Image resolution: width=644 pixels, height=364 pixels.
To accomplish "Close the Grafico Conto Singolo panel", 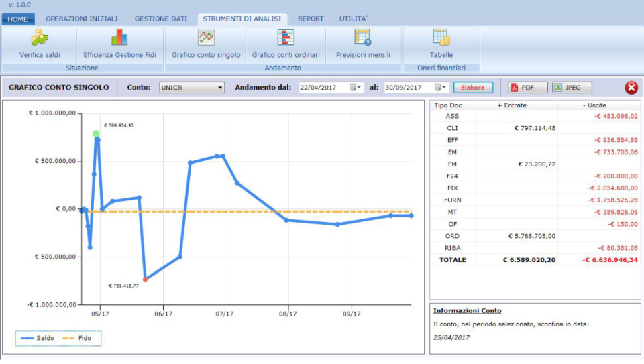I will pyautogui.click(x=631, y=87).
